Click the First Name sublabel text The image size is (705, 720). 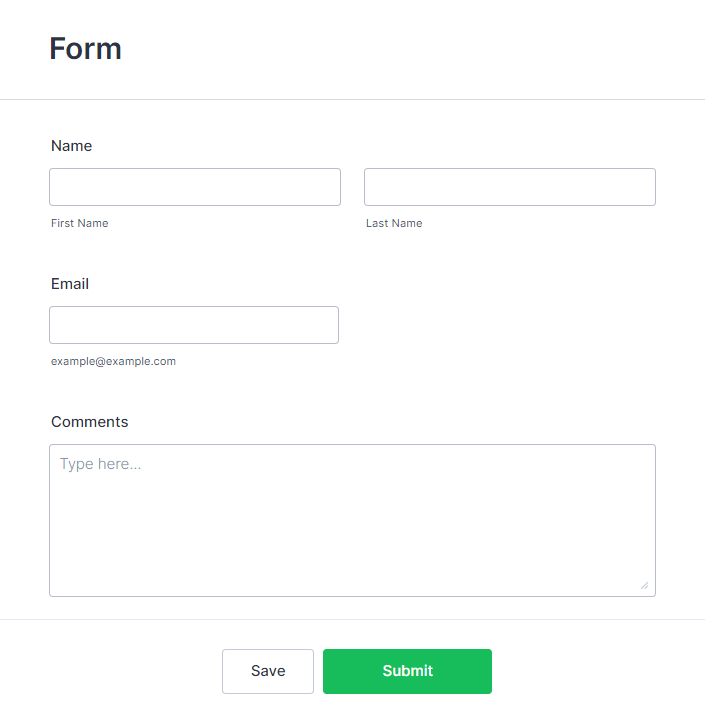(80, 223)
